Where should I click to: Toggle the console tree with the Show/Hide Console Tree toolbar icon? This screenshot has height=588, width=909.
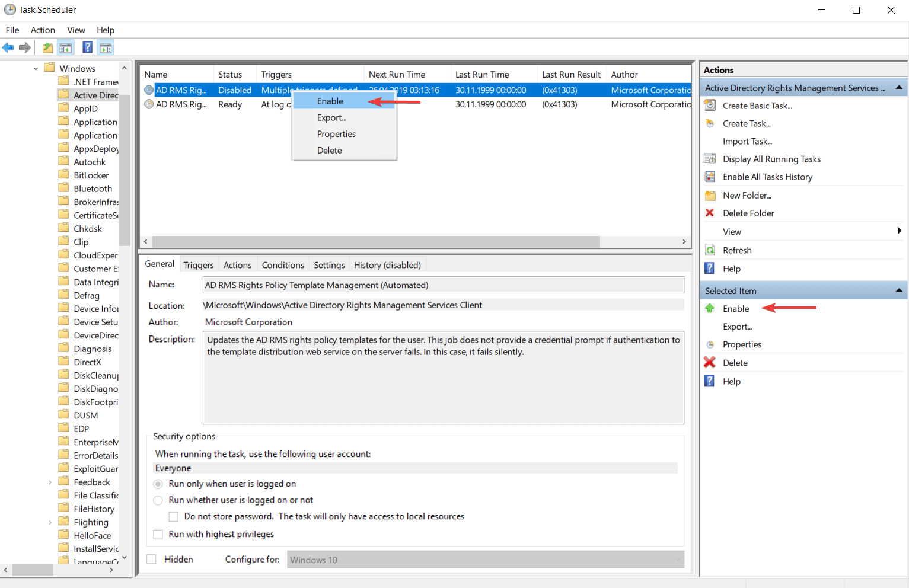pos(65,47)
